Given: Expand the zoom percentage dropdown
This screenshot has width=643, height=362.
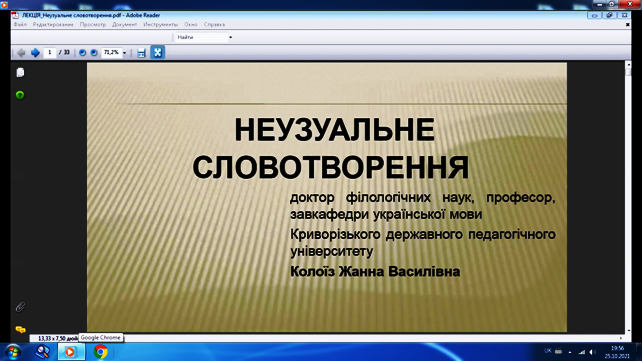Looking at the screenshot, I should (124, 53).
